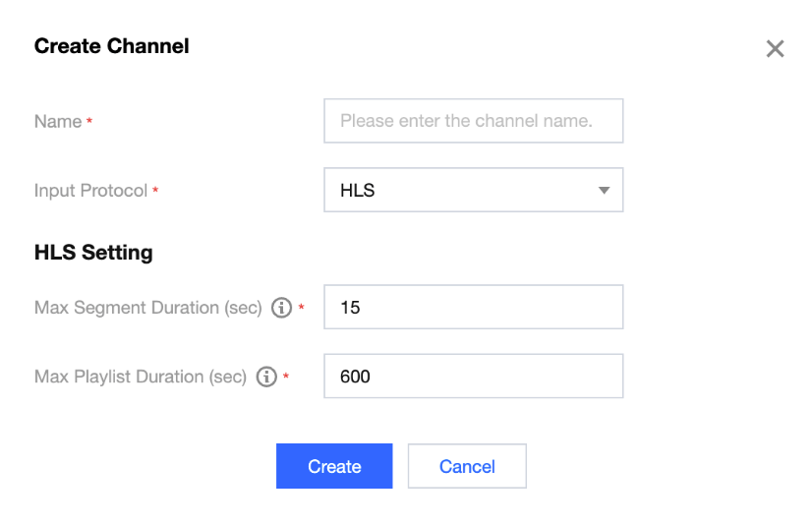
Task: Click the red asterisk beside Name
Action: click(x=89, y=122)
